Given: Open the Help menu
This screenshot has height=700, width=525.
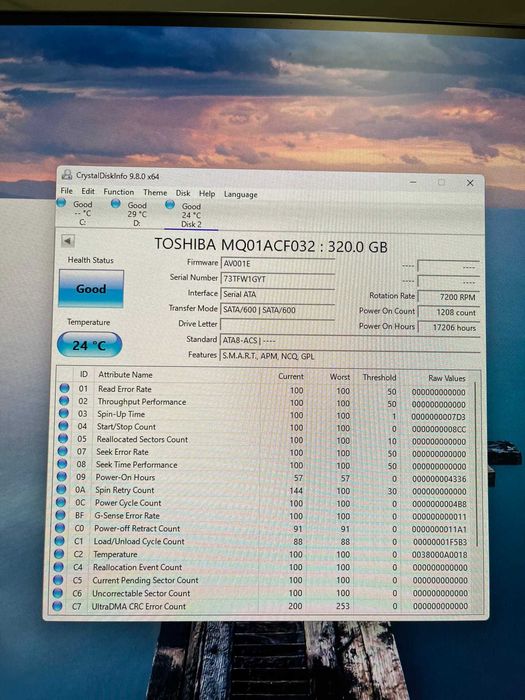Looking at the screenshot, I should 207,193.
